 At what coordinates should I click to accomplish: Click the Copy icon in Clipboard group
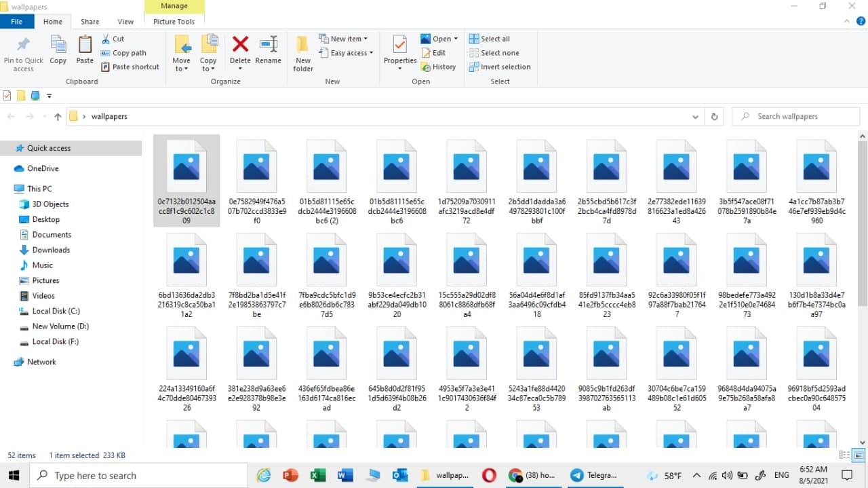58,45
